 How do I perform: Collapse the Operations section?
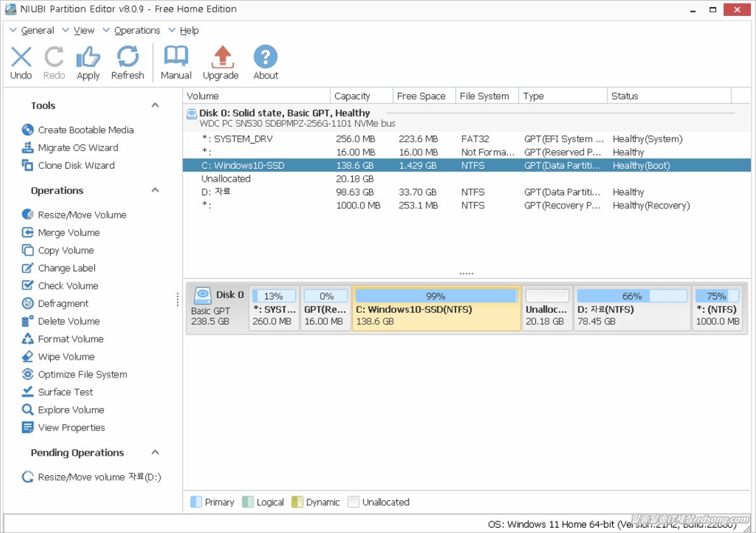pyautogui.click(x=155, y=190)
